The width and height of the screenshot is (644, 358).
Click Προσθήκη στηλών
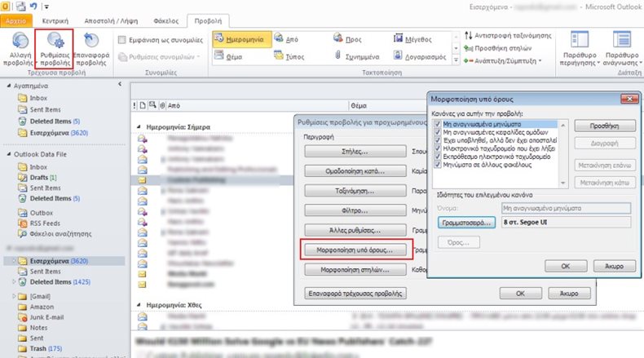498,48
